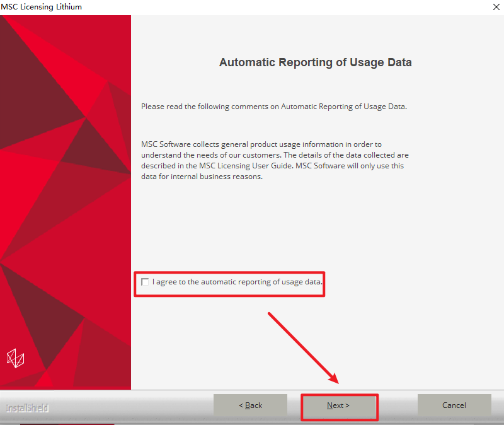Cancel the MSC Licensing installation

click(x=454, y=405)
